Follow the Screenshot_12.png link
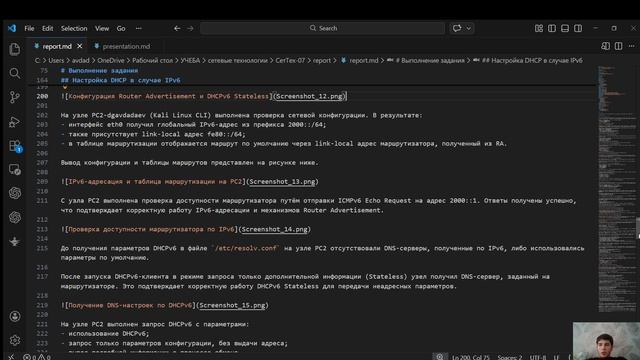 tap(309, 96)
